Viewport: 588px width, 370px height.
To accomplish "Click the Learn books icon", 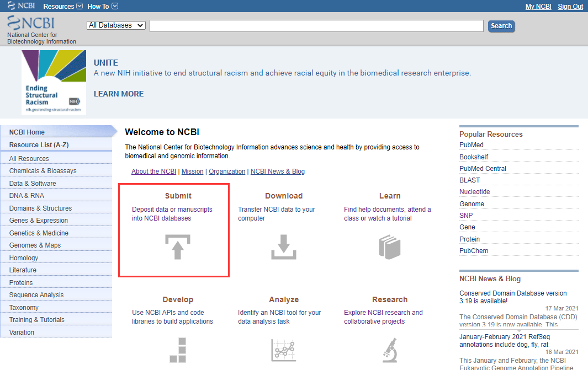I will [x=390, y=247].
